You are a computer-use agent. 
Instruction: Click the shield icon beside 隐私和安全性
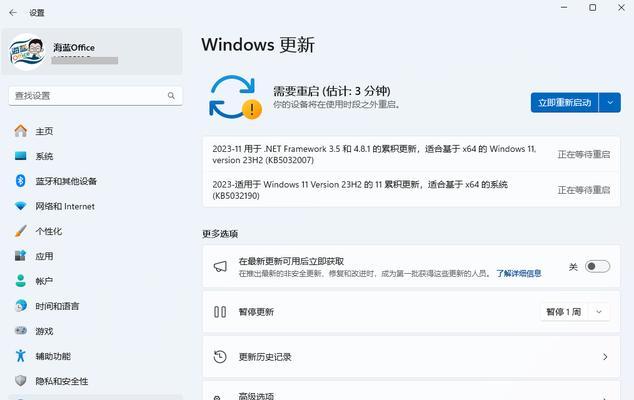[x=21, y=381]
